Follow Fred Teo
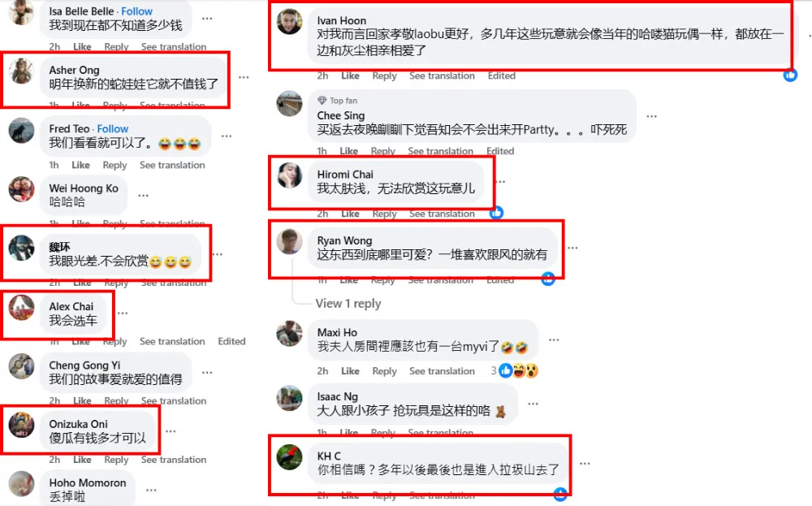The height and width of the screenshot is (506, 812). point(112,128)
